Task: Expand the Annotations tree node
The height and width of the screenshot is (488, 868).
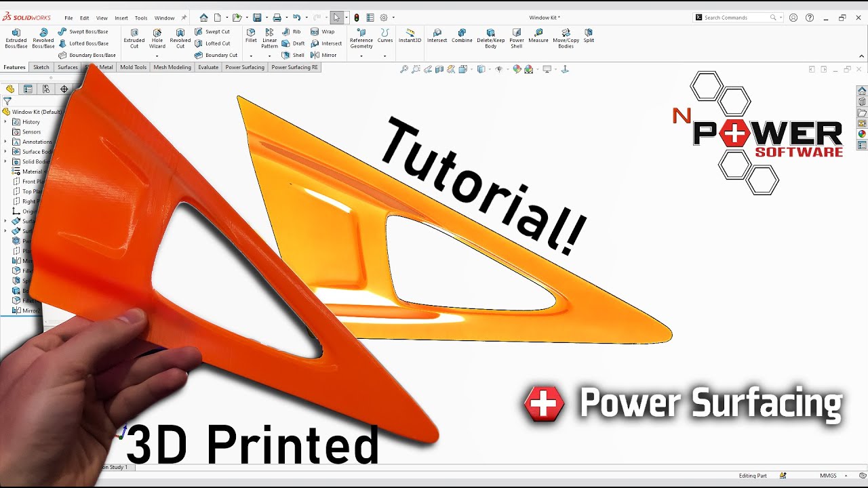Action: [x=5, y=142]
